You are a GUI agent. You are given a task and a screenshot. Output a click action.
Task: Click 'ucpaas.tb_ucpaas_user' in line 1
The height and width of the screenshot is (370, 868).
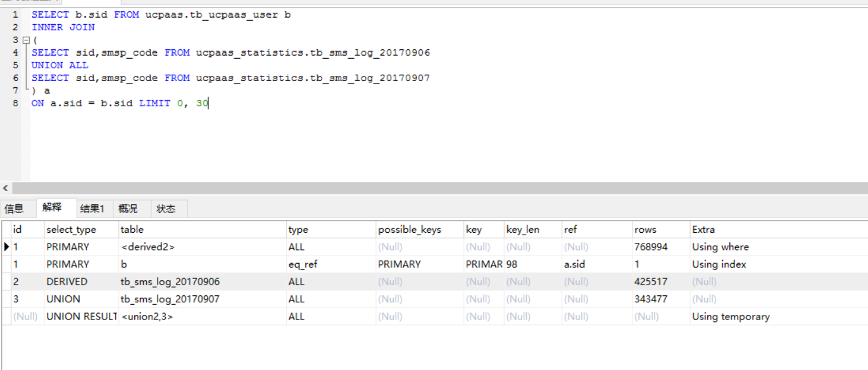(212, 15)
